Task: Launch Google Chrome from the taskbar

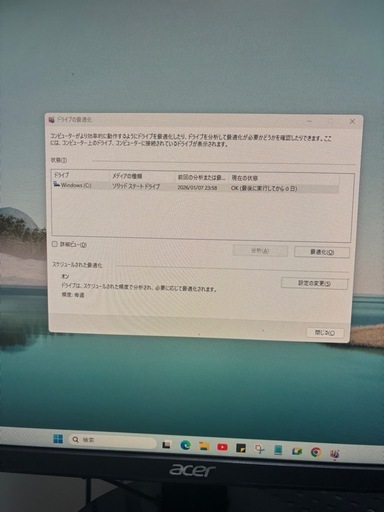Action: (x=316, y=452)
